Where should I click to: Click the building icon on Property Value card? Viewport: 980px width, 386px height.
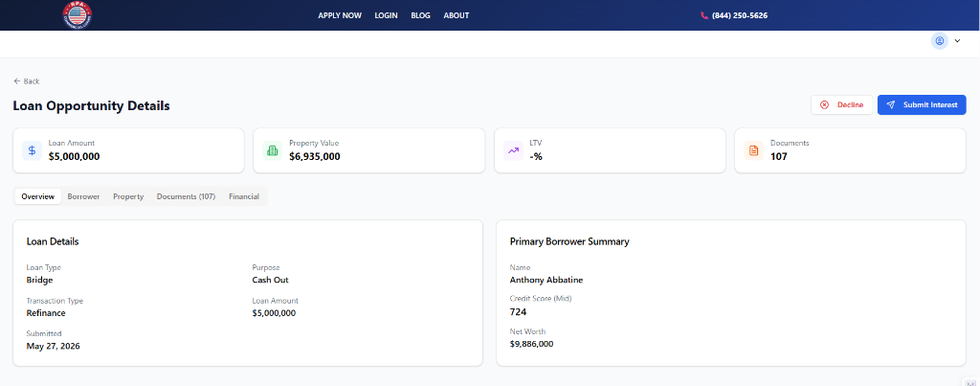[273, 150]
